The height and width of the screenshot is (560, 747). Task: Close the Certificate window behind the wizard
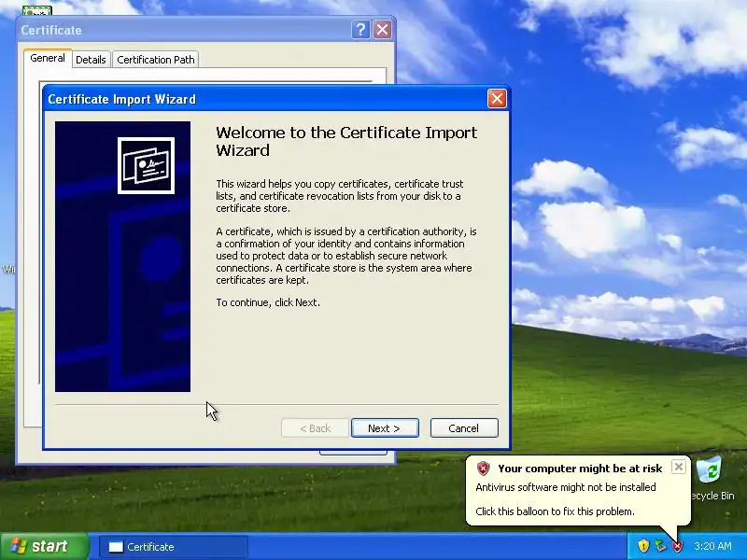pos(382,30)
